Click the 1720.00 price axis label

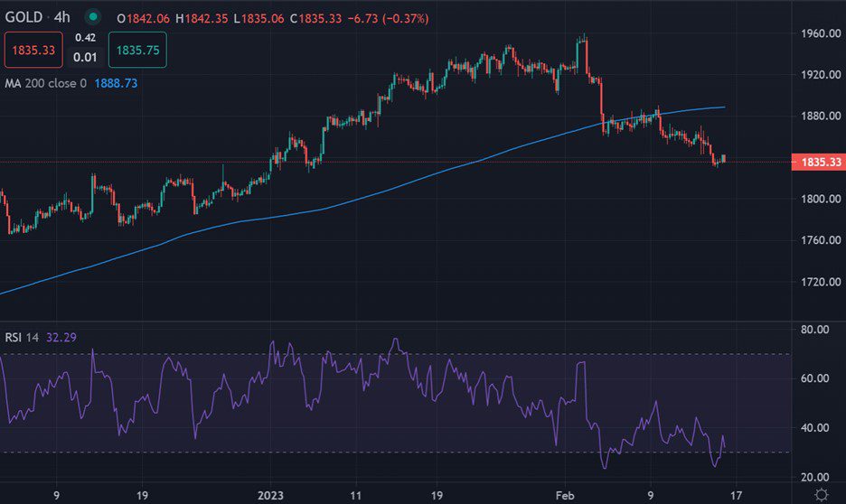pos(821,282)
